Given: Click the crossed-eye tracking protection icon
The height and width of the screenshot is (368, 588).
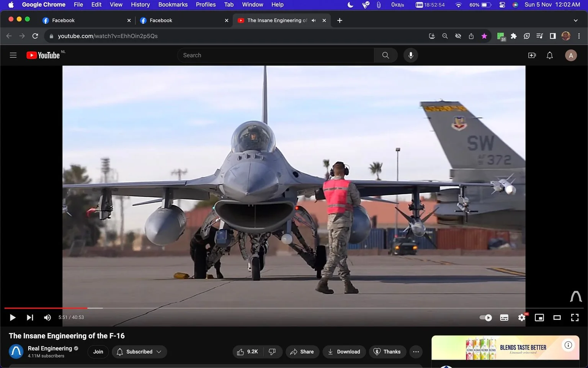Looking at the screenshot, I should click(x=458, y=36).
